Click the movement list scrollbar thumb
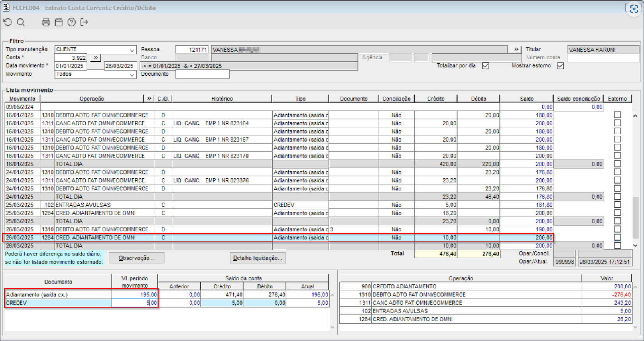The image size is (644, 341). pyautogui.click(x=635, y=217)
